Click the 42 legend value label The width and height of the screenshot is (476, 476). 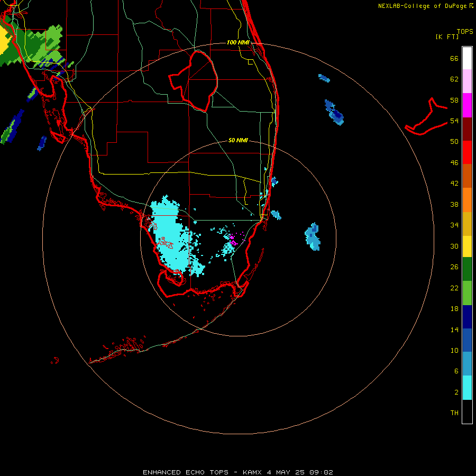pos(454,184)
